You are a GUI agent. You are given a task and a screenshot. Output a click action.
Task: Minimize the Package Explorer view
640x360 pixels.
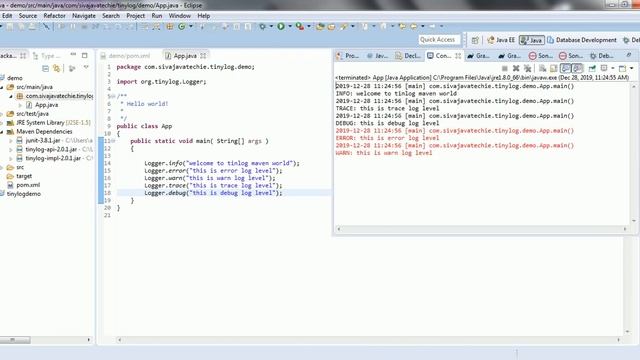tap(73, 55)
